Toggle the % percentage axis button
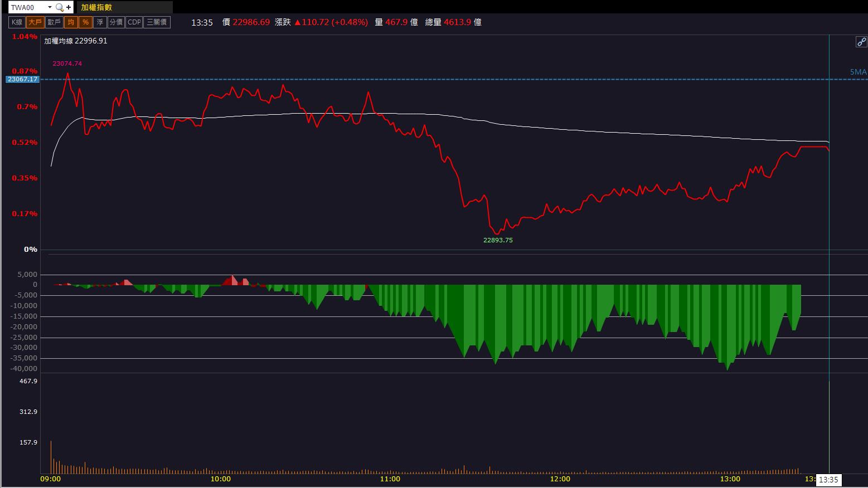868x488 pixels. pyautogui.click(x=85, y=22)
